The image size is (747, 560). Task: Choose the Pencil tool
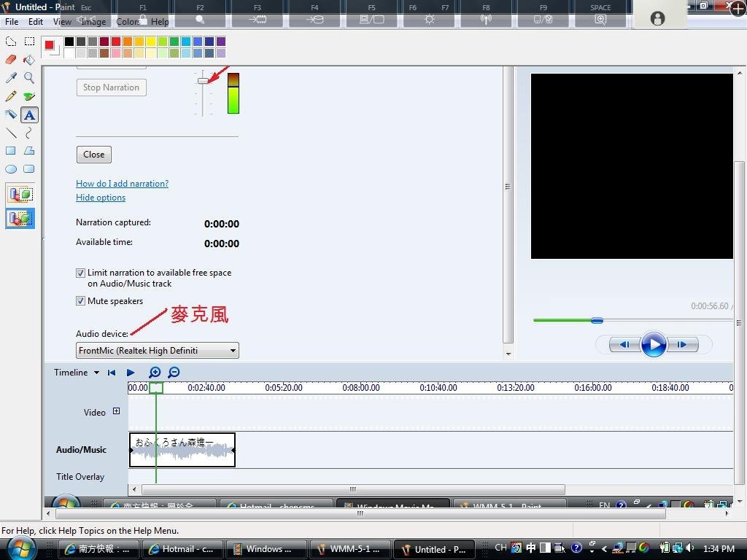11,96
